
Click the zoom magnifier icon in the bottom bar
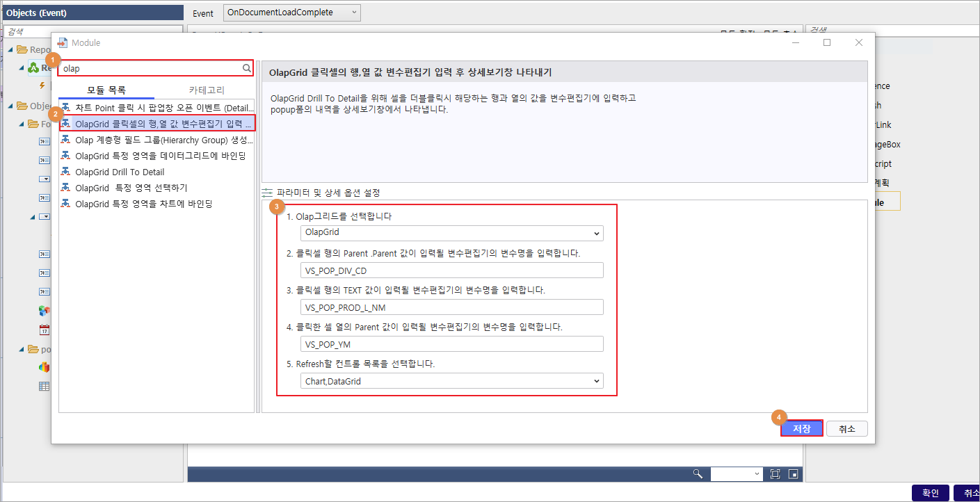[698, 473]
